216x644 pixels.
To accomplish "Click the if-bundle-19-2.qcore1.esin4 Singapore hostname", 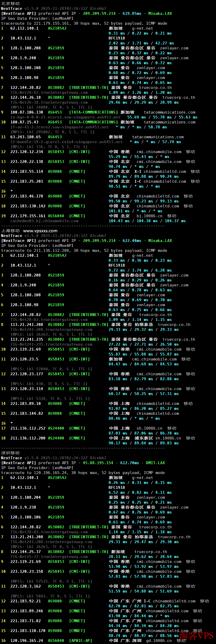I will tap(66, 142).
